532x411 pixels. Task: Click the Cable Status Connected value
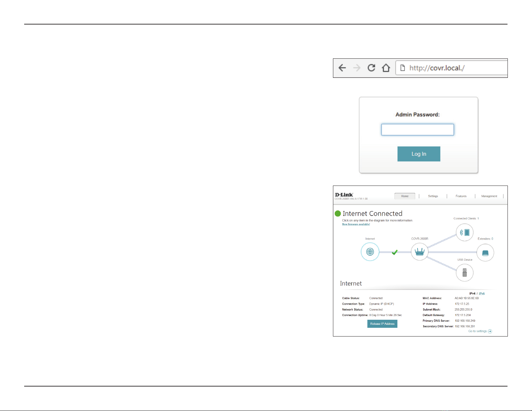click(x=376, y=298)
